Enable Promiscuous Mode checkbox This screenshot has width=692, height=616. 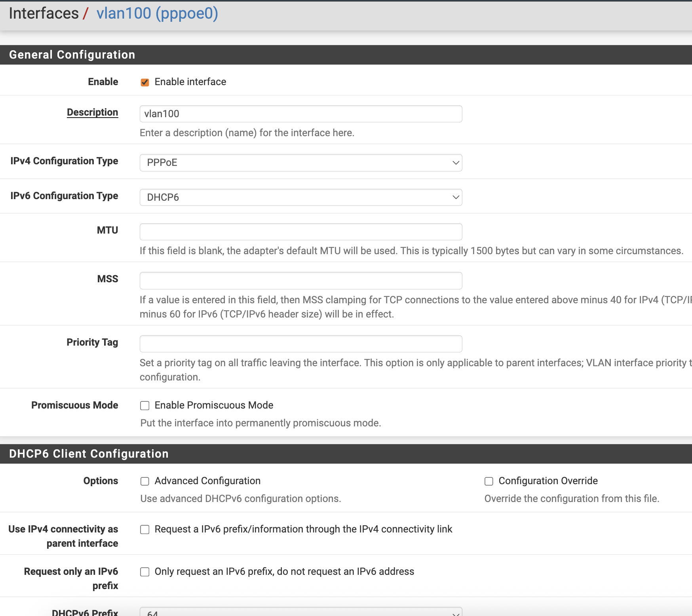(x=145, y=405)
